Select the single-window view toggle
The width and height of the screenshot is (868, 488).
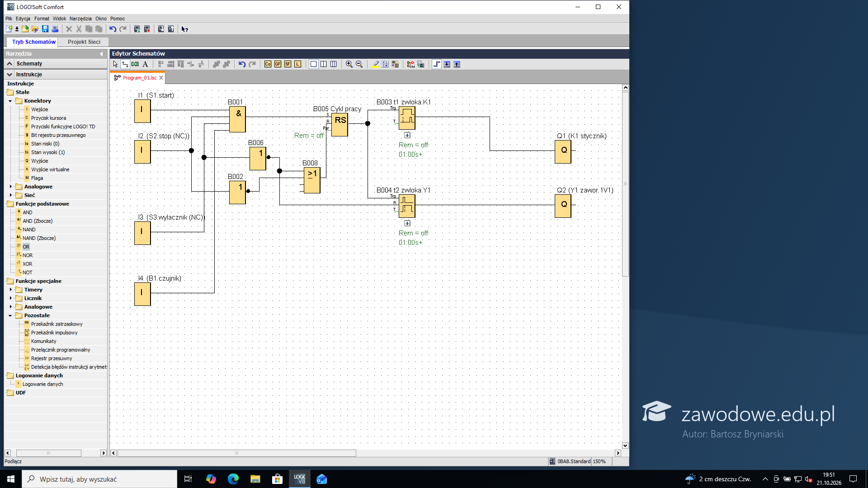313,64
